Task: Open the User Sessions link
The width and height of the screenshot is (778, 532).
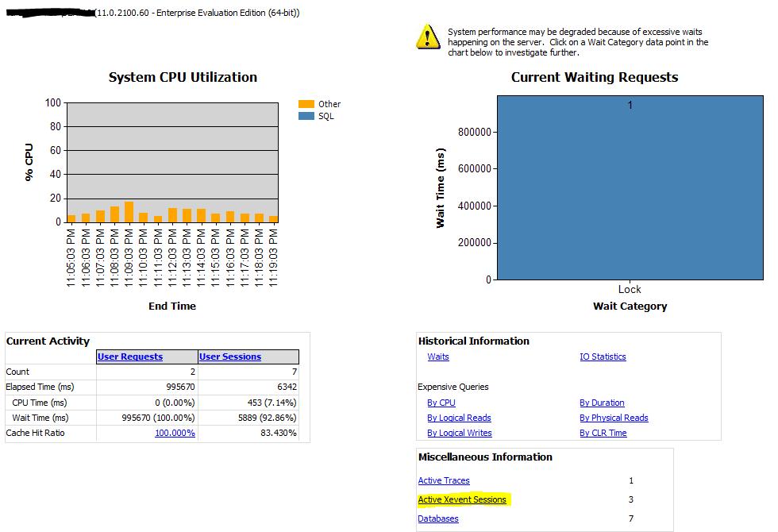Action: point(230,357)
